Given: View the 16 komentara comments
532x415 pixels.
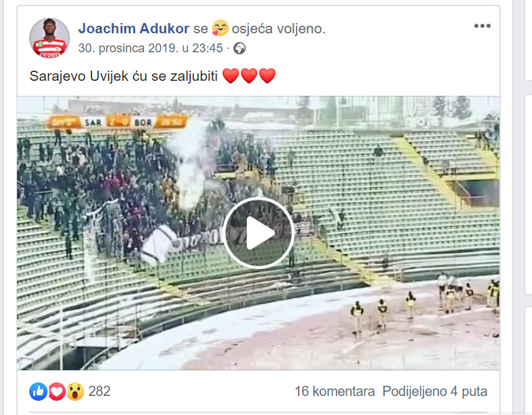Looking at the screenshot, I should pyautogui.click(x=335, y=391).
